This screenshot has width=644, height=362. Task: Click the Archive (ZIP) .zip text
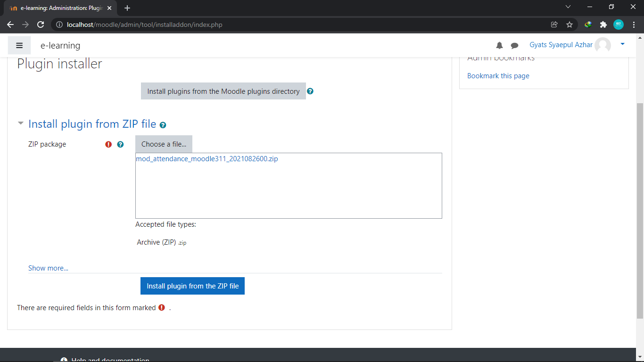[162, 242]
